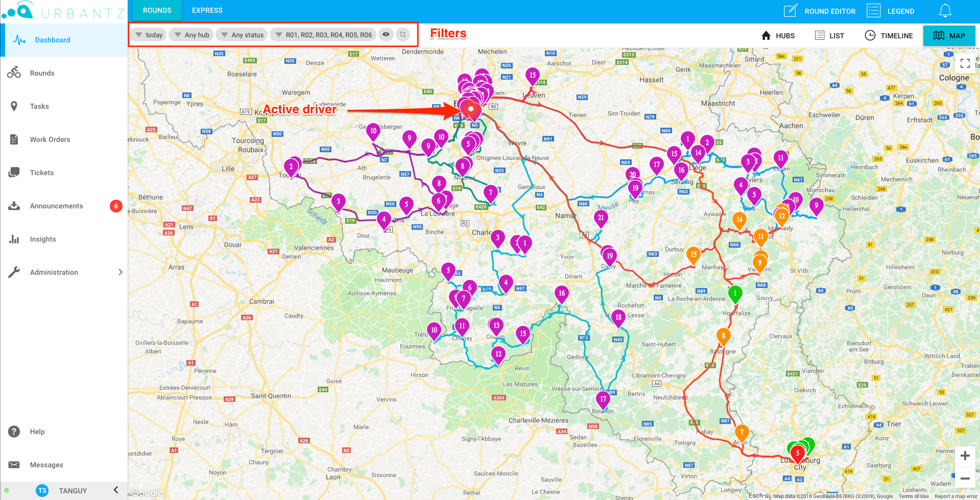Open the Round Editor pencil icon
The image size is (980, 500).
point(791,11)
